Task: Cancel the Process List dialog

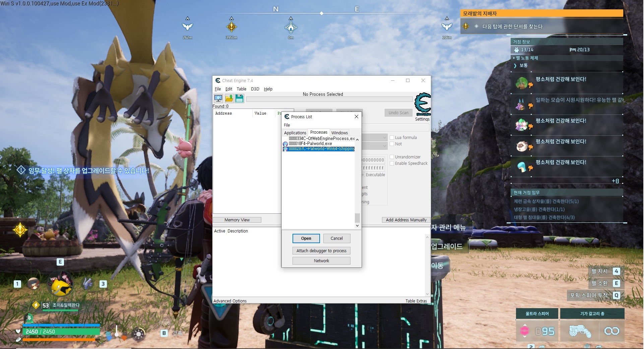Action: pyautogui.click(x=336, y=238)
